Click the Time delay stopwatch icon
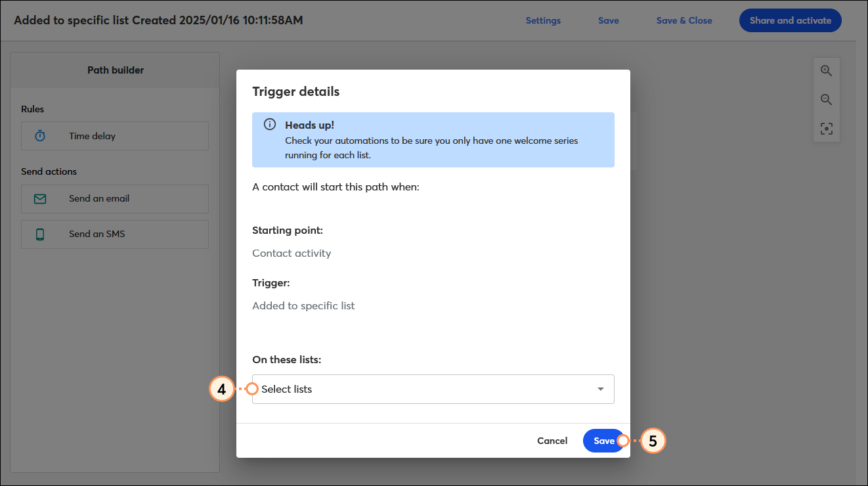 pos(40,136)
